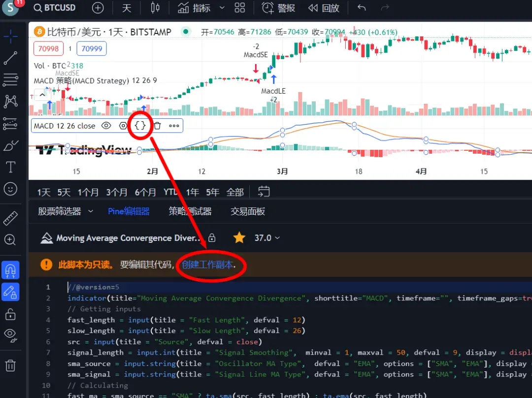
Task: Open MACD indicator settings
Action: point(123,126)
